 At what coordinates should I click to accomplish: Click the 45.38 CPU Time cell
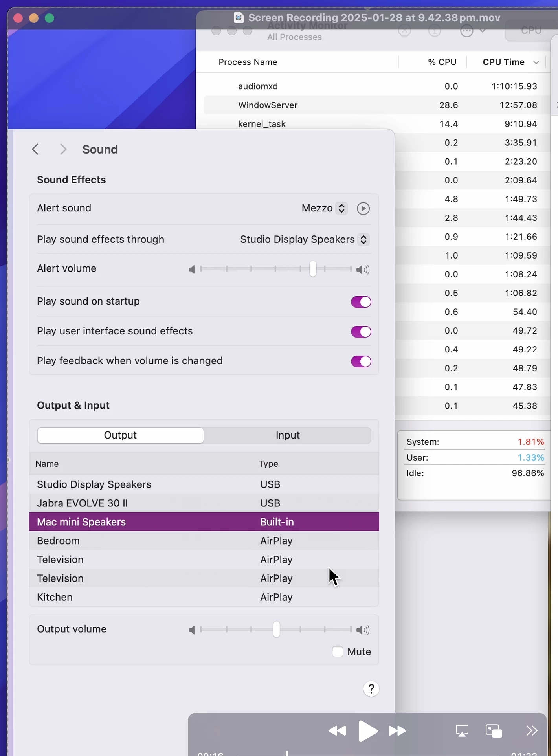tap(525, 406)
